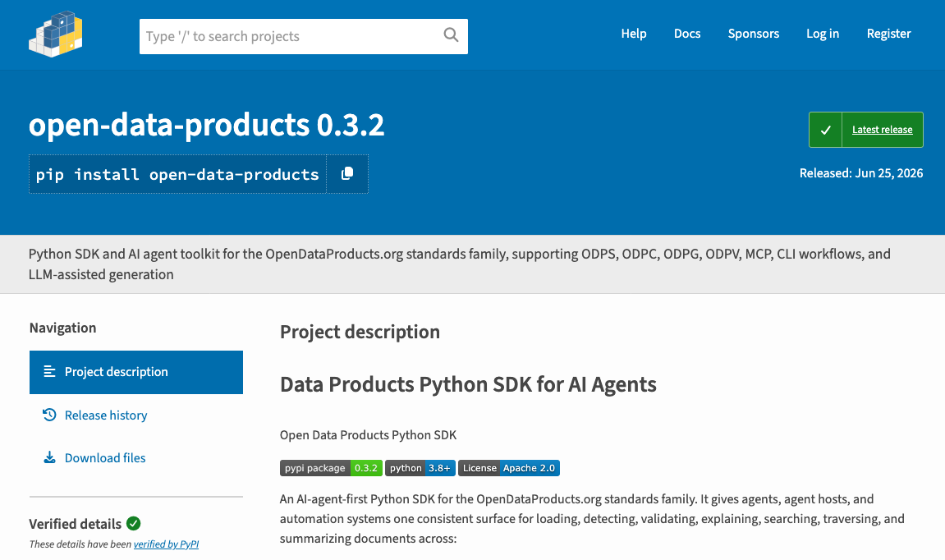Go to the Sponsors page

pos(754,34)
